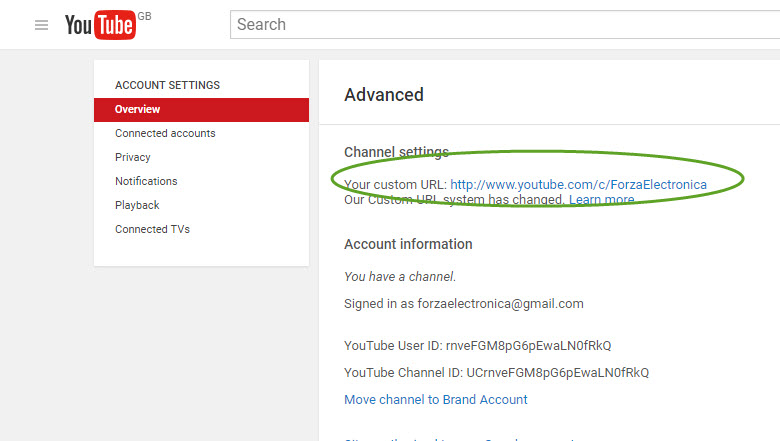Click the GB country code label
Image resolution: width=780 pixels, height=441 pixels.
pyautogui.click(x=144, y=16)
